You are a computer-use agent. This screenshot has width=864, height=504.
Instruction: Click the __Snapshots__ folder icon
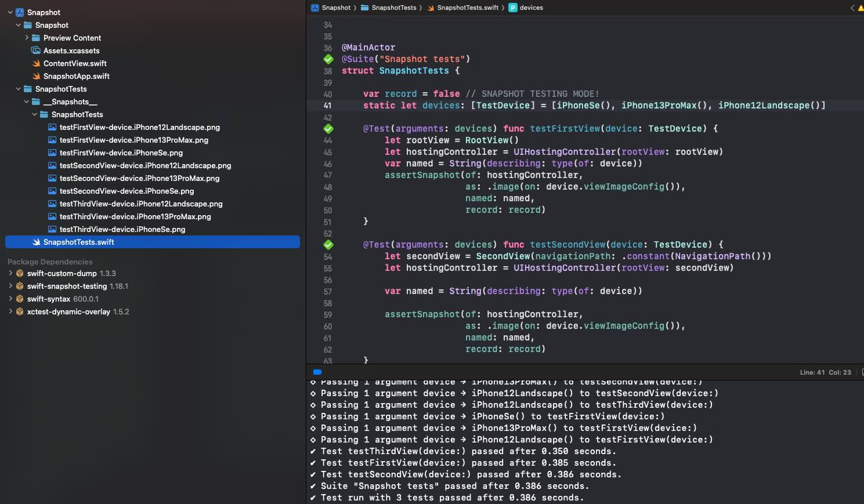(x=36, y=101)
